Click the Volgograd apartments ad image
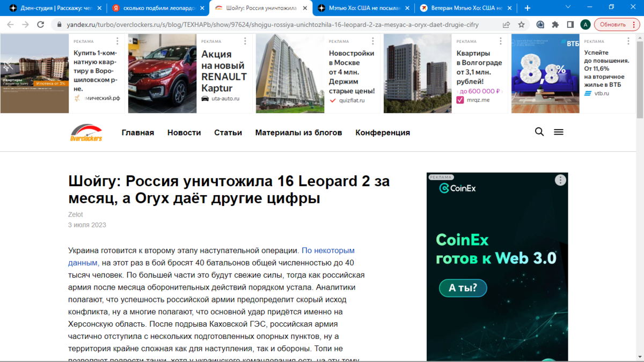Image resolution: width=644 pixels, height=362 pixels. click(418, 73)
